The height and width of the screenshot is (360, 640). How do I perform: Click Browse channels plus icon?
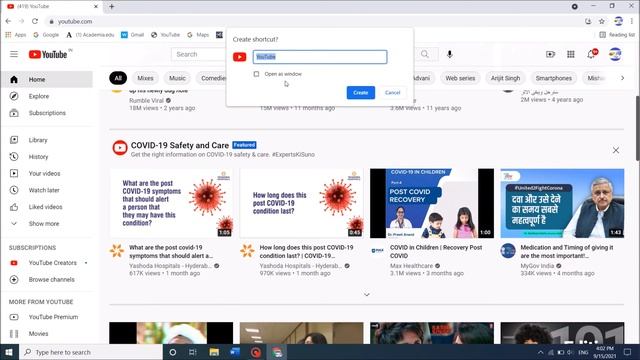14,280
